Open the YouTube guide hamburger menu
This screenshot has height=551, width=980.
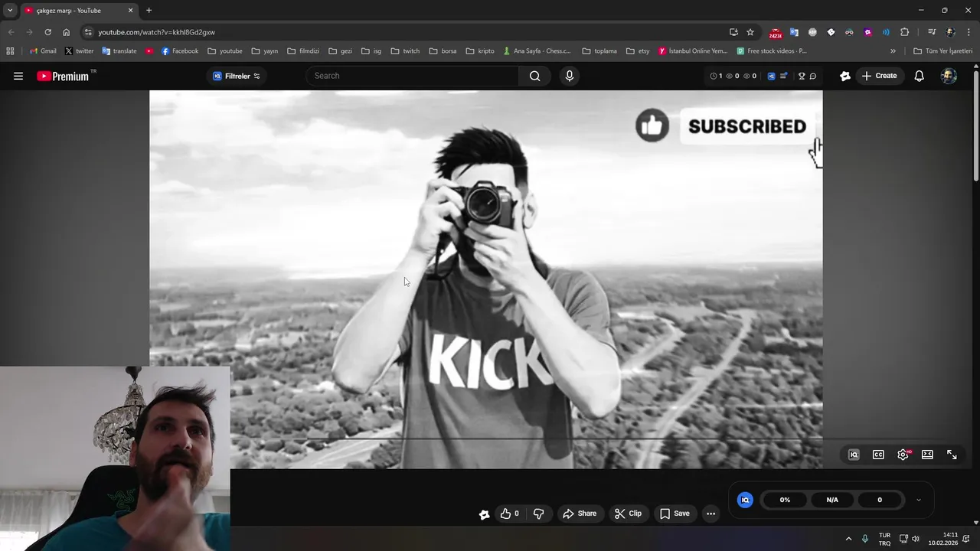click(18, 76)
